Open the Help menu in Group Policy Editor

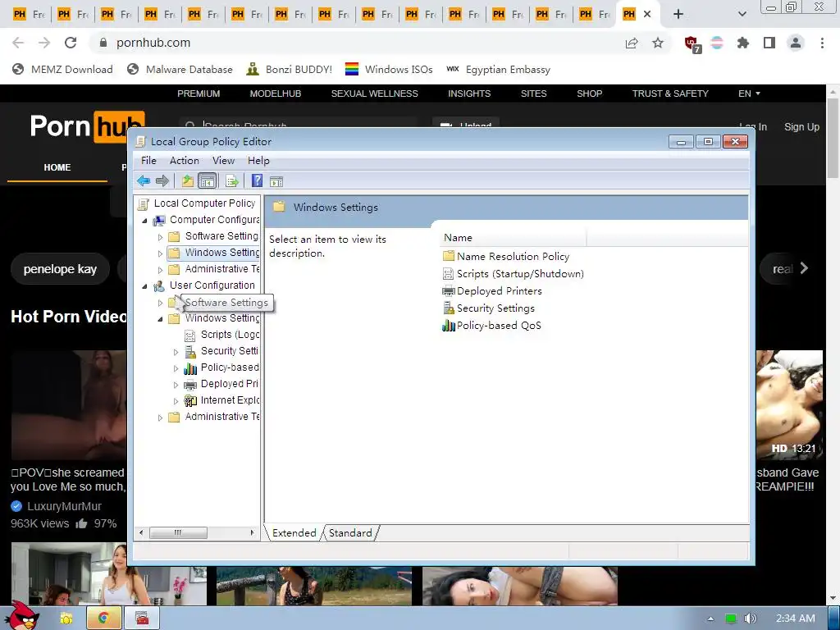pyautogui.click(x=258, y=161)
